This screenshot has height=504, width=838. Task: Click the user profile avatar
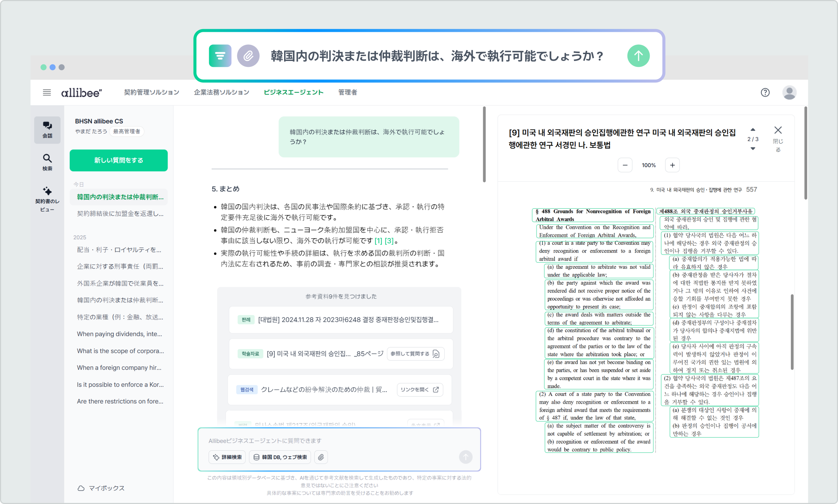point(789,93)
